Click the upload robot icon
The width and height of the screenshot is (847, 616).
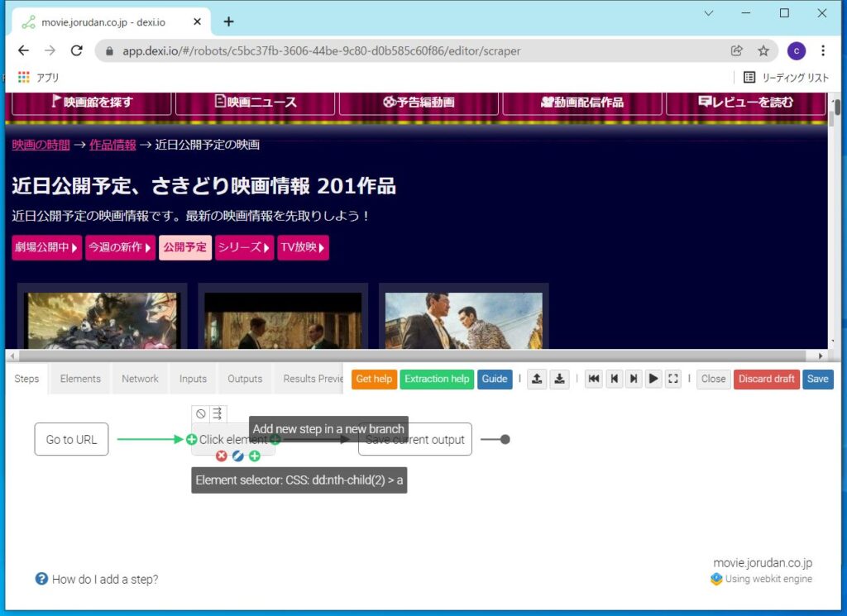pos(537,379)
